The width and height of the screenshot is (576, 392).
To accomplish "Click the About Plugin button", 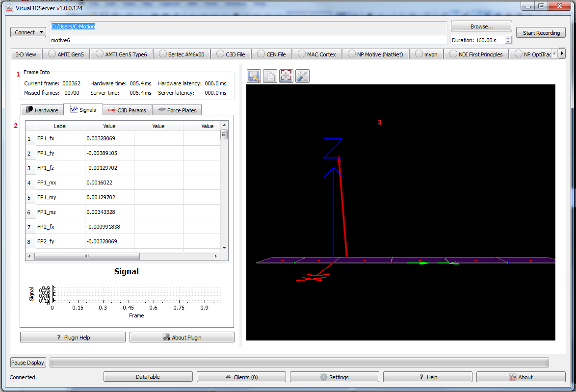I will pos(182,337).
